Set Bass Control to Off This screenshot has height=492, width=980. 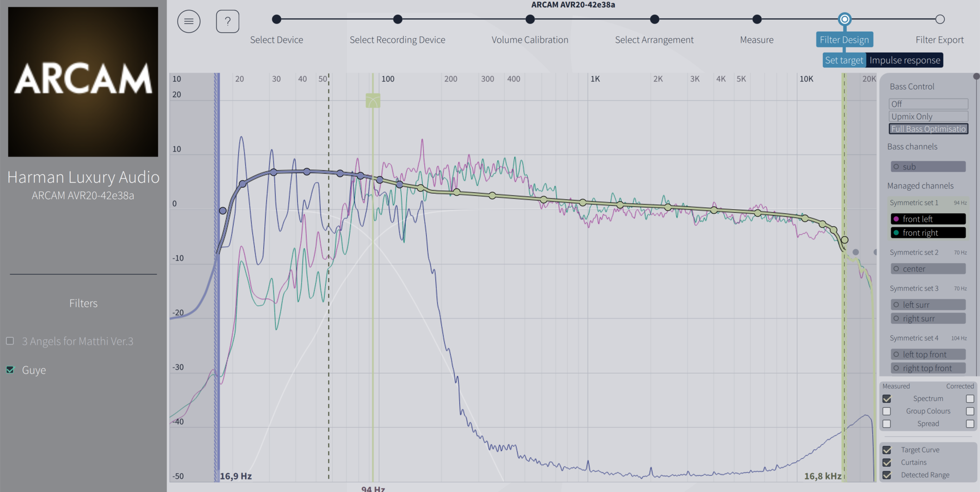coord(928,104)
